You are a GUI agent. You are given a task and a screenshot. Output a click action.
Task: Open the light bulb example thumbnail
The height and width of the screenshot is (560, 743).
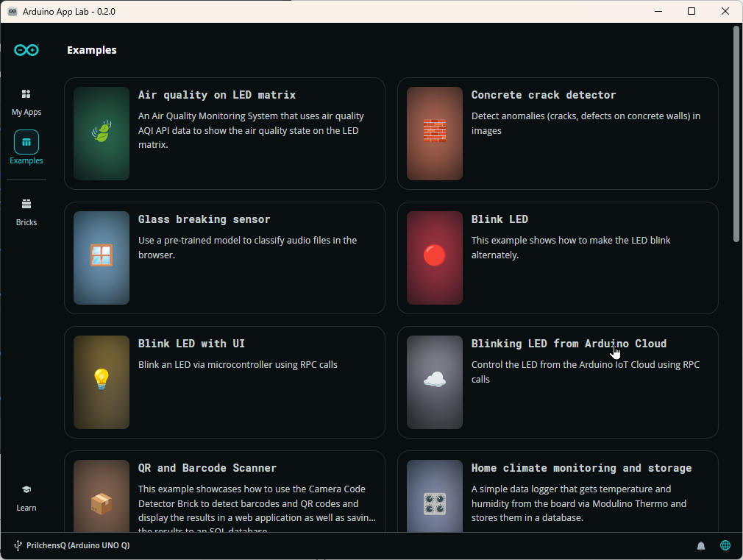pyautogui.click(x=102, y=382)
